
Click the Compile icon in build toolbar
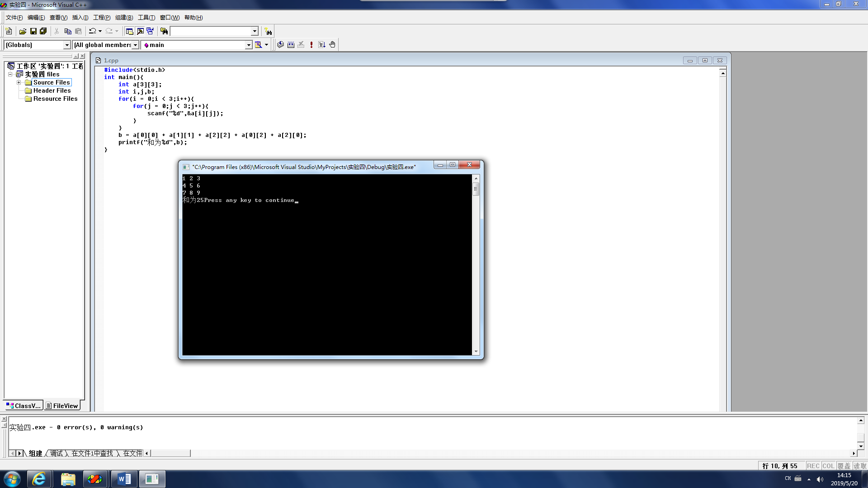pos(280,45)
